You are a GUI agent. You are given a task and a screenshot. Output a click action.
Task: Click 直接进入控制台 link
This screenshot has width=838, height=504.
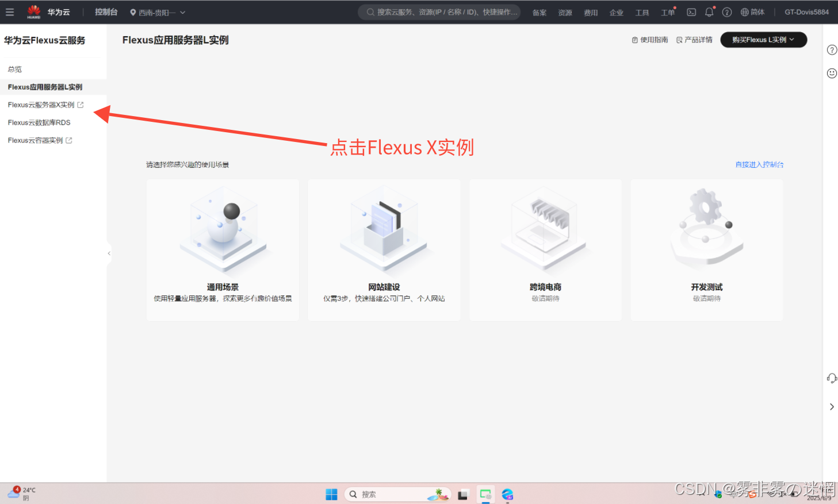coord(759,165)
